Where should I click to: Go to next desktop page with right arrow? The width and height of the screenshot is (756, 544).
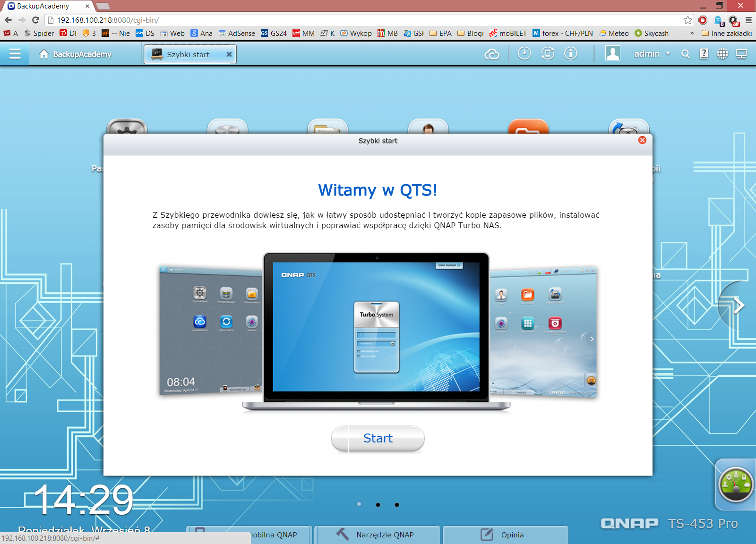point(739,305)
